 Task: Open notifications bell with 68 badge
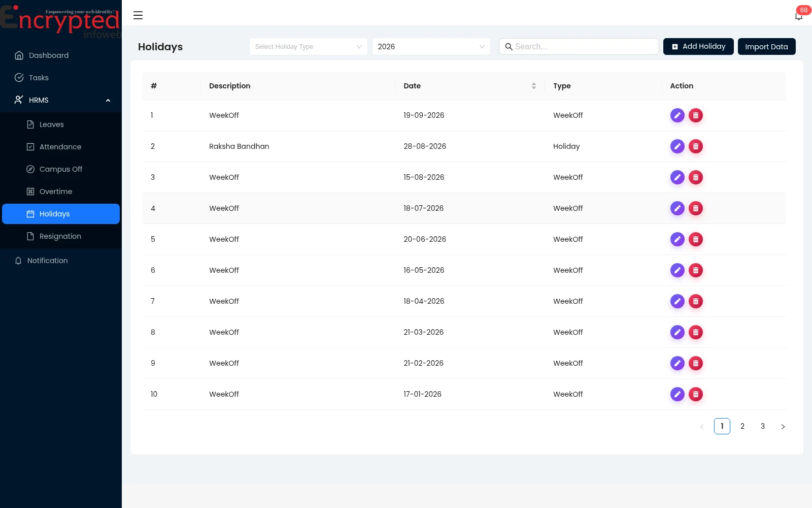799,16
